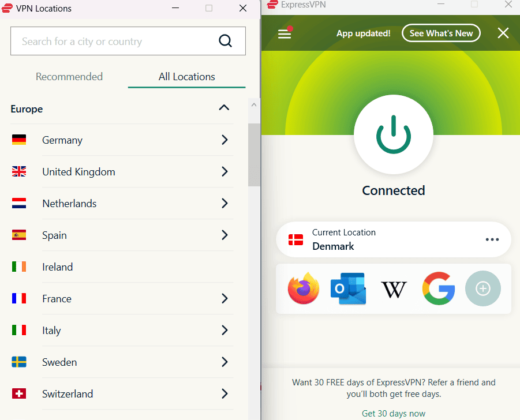Expand Spain server locations
Image resolution: width=520 pixels, height=420 pixels.
point(225,235)
